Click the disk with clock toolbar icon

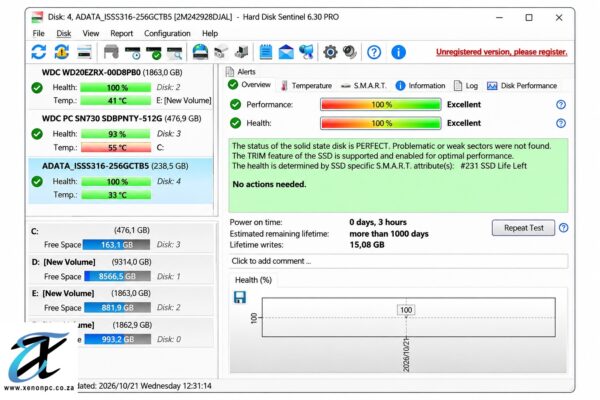coord(132,52)
